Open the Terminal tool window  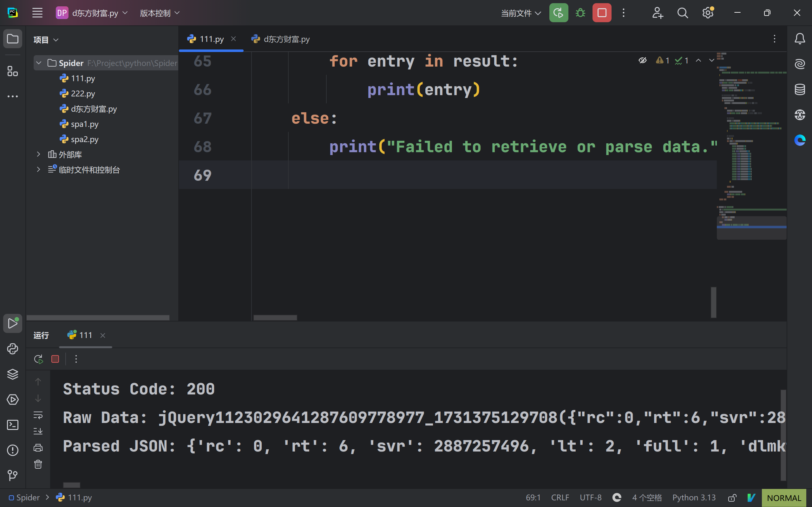pos(13,425)
